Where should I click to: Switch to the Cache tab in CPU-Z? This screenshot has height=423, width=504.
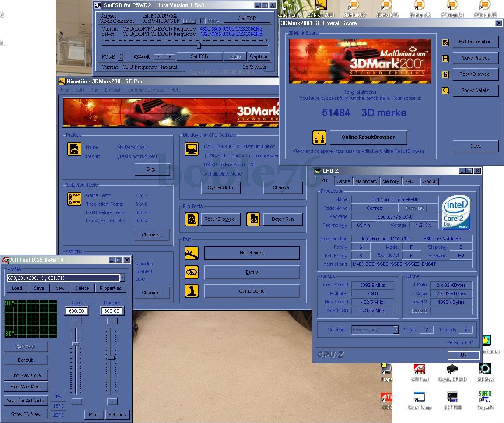(343, 181)
